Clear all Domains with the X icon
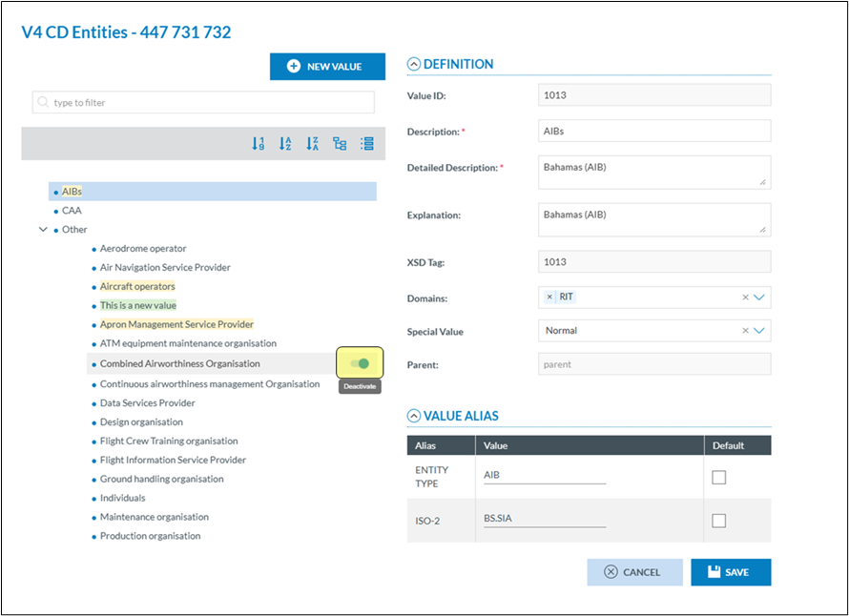 click(x=746, y=298)
